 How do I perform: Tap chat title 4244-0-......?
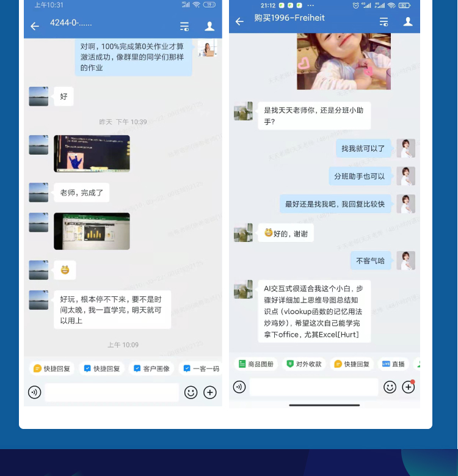pos(71,23)
